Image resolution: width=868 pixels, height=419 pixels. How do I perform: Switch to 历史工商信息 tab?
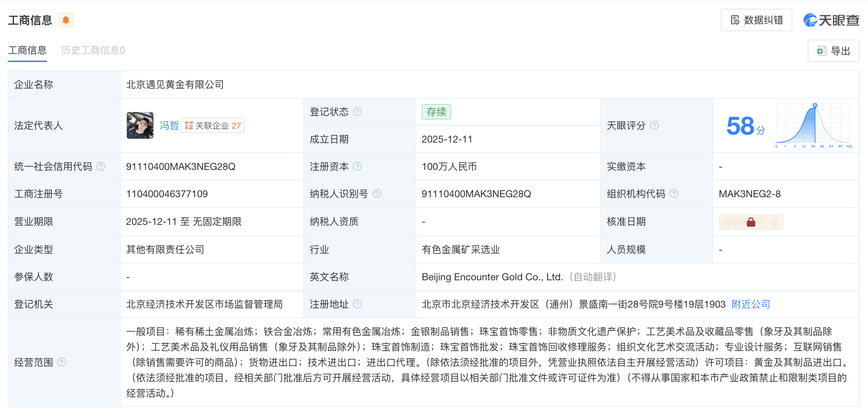click(x=93, y=50)
